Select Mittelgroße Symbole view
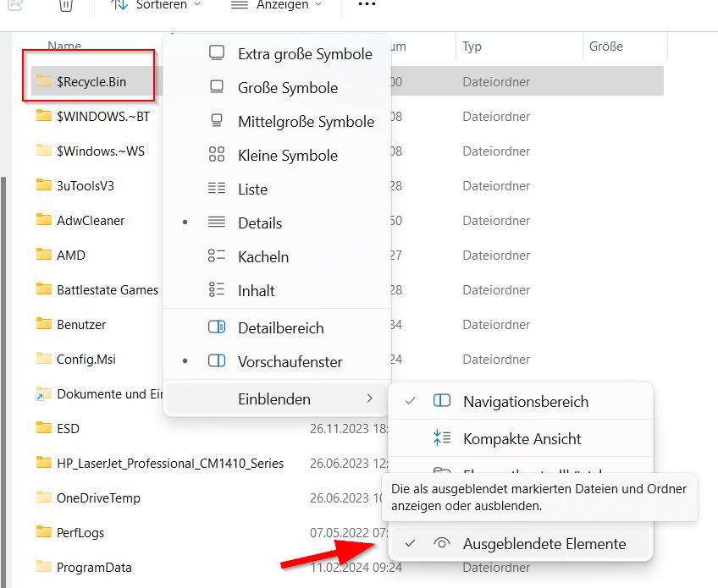Viewport: 718px width, 588px height. coord(277,122)
